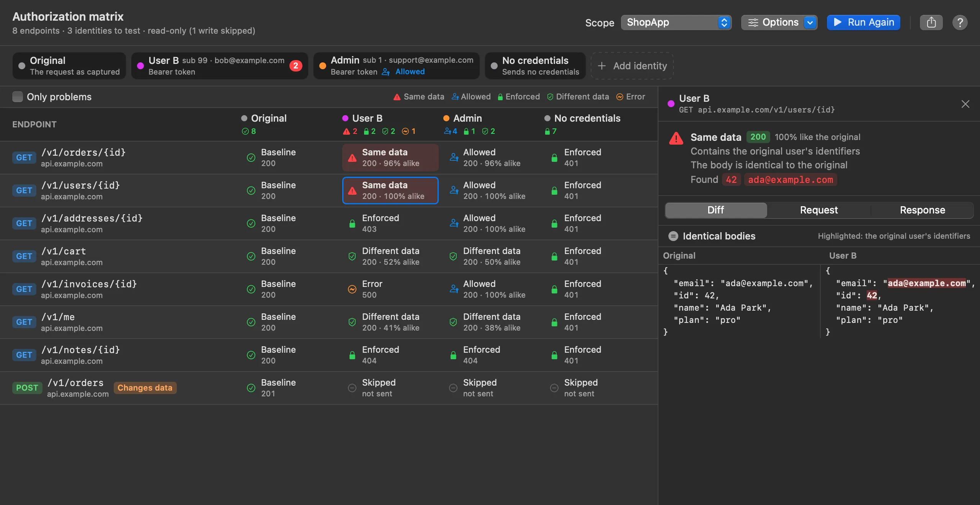Click the red badge 2 on User B chip
980x505 pixels.
[296, 66]
